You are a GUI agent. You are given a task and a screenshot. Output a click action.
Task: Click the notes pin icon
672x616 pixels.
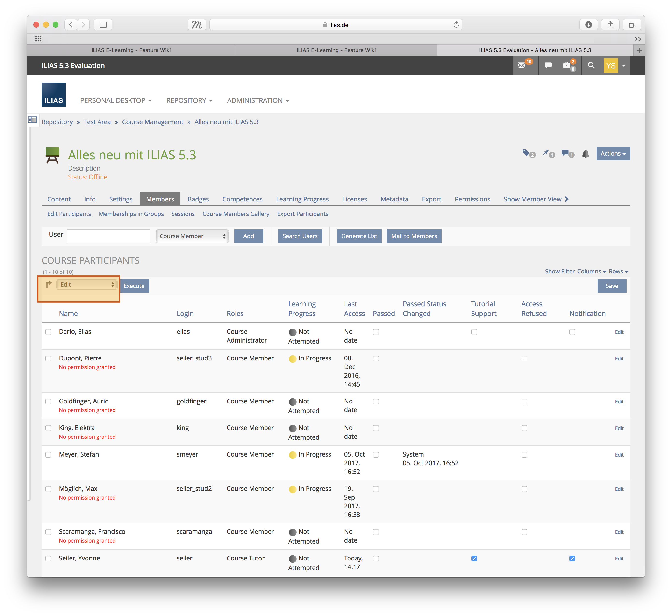coord(546,153)
